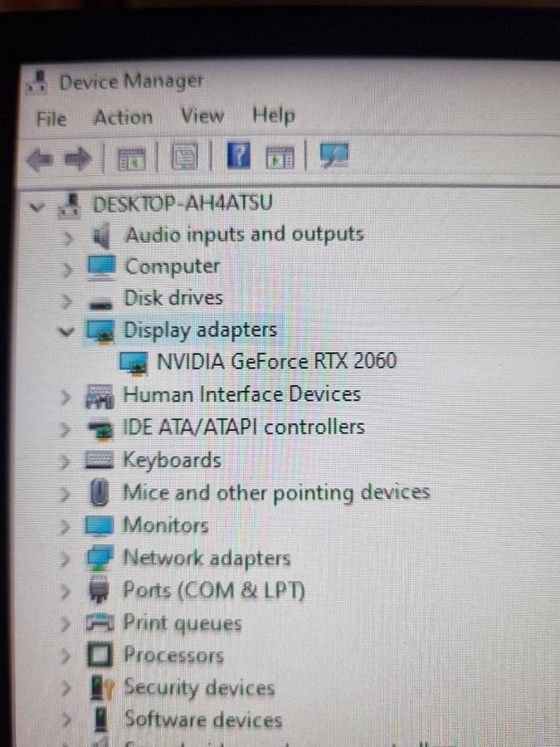Click the Back arrow toolbar icon

click(x=39, y=159)
